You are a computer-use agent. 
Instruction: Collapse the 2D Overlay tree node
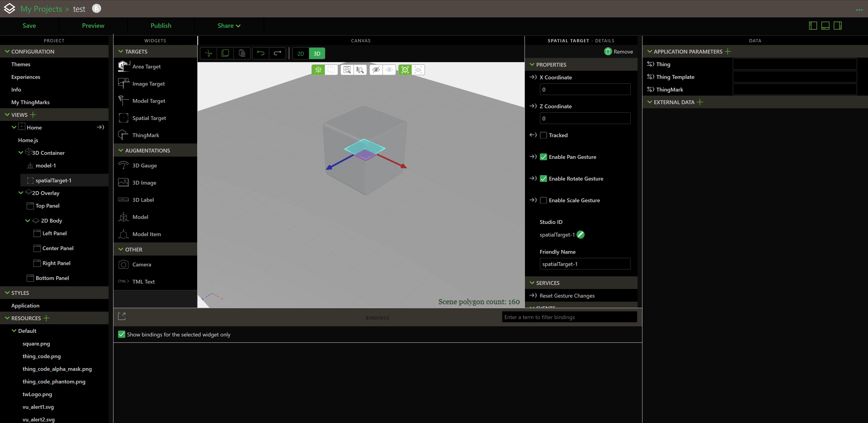coord(21,193)
